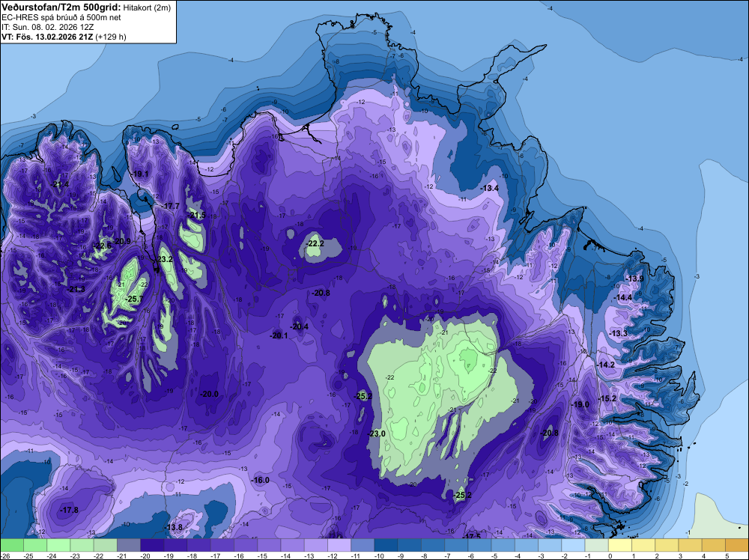Select the -16.0 temperature reading

point(261,480)
